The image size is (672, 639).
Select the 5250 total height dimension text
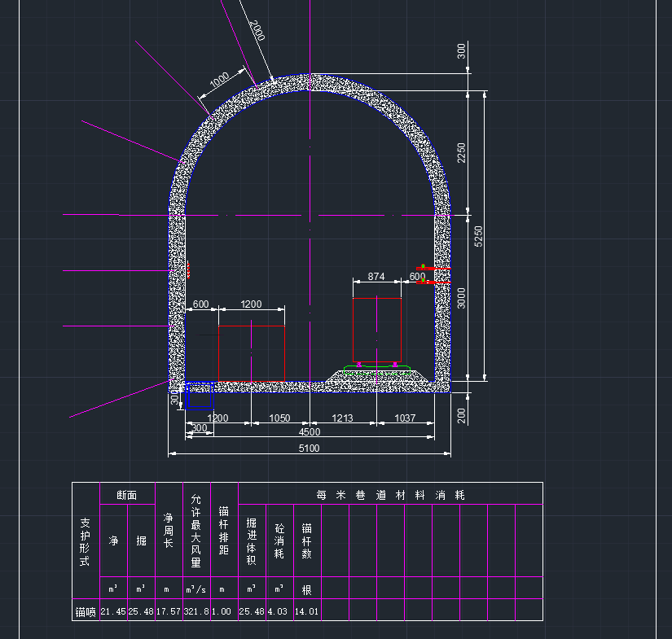(479, 236)
